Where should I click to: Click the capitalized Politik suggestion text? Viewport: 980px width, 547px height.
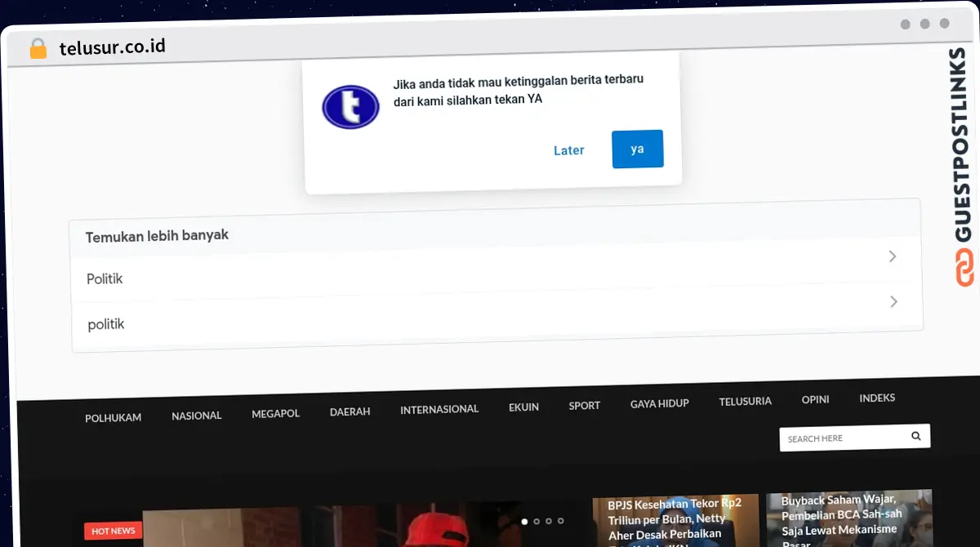pyautogui.click(x=105, y=279)
